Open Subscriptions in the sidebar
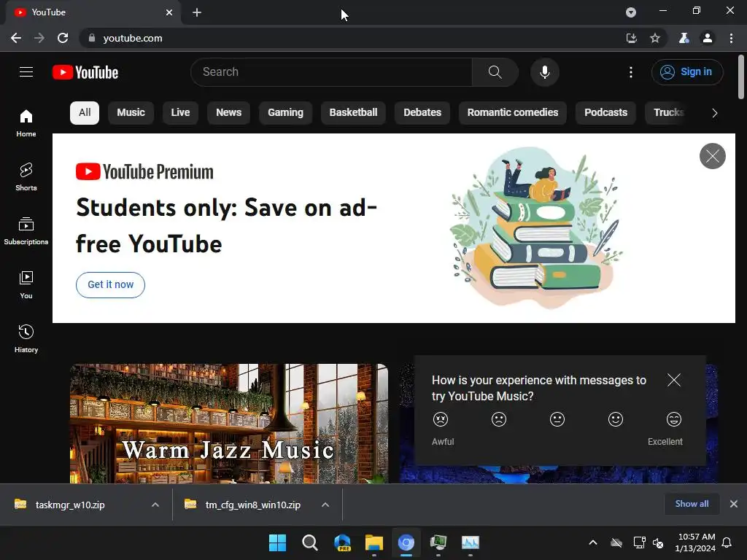 [x=26, y=230]
